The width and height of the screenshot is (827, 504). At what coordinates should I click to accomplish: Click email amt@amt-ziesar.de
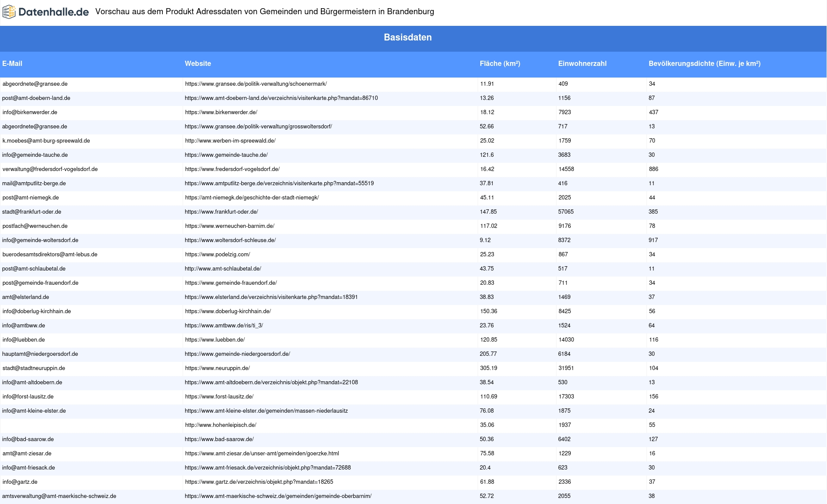[x=27, y=454]
